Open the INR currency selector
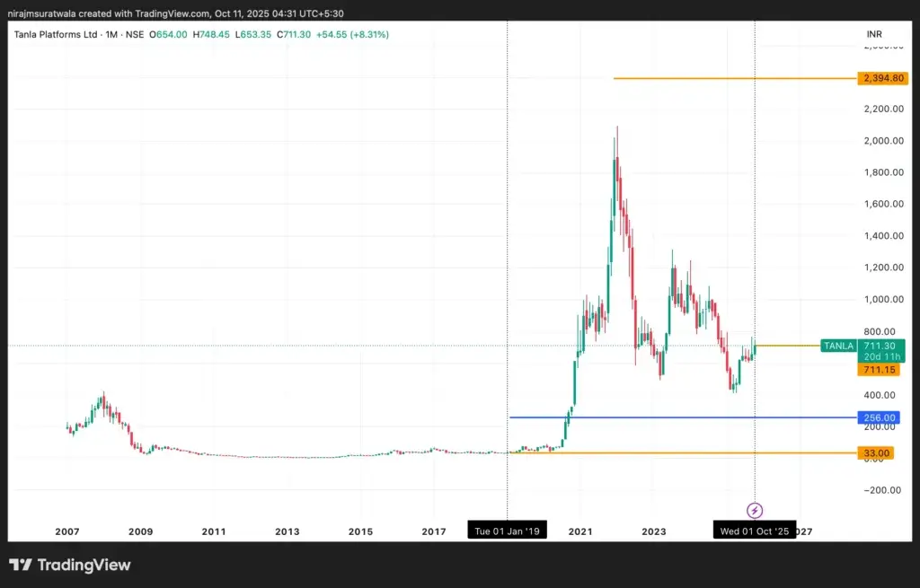920x588 pixels. [874, 33]
